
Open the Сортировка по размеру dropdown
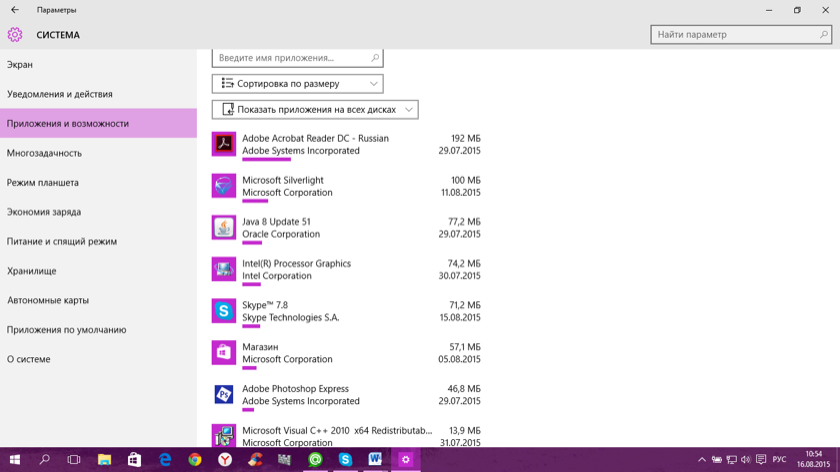[297, 84]
